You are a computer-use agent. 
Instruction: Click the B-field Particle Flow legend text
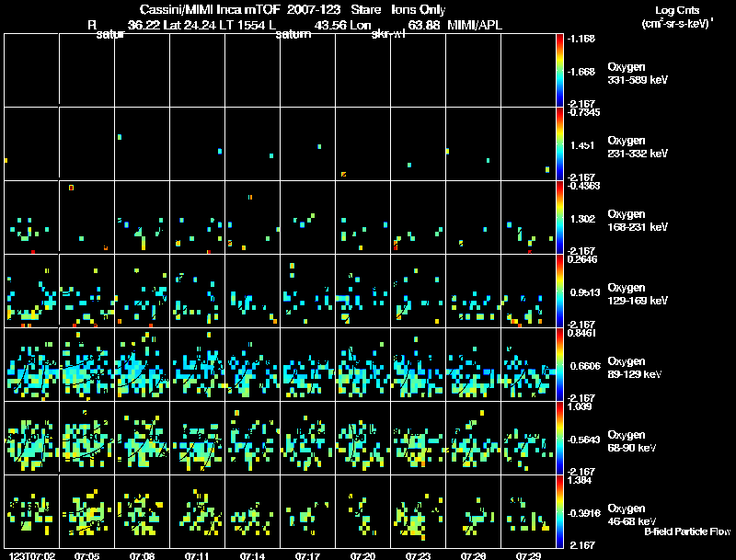(x=686, y=531)
